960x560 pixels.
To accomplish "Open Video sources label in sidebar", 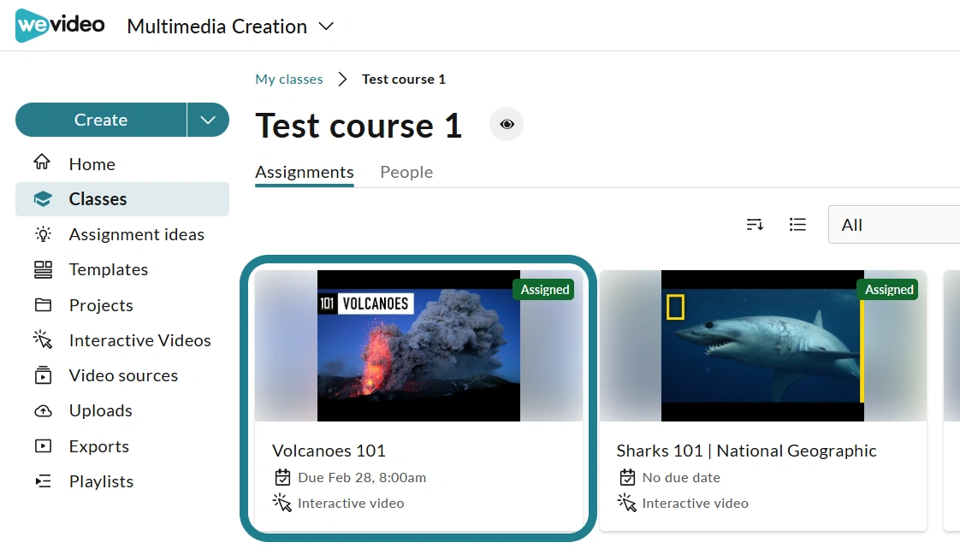I will point(123,375).
